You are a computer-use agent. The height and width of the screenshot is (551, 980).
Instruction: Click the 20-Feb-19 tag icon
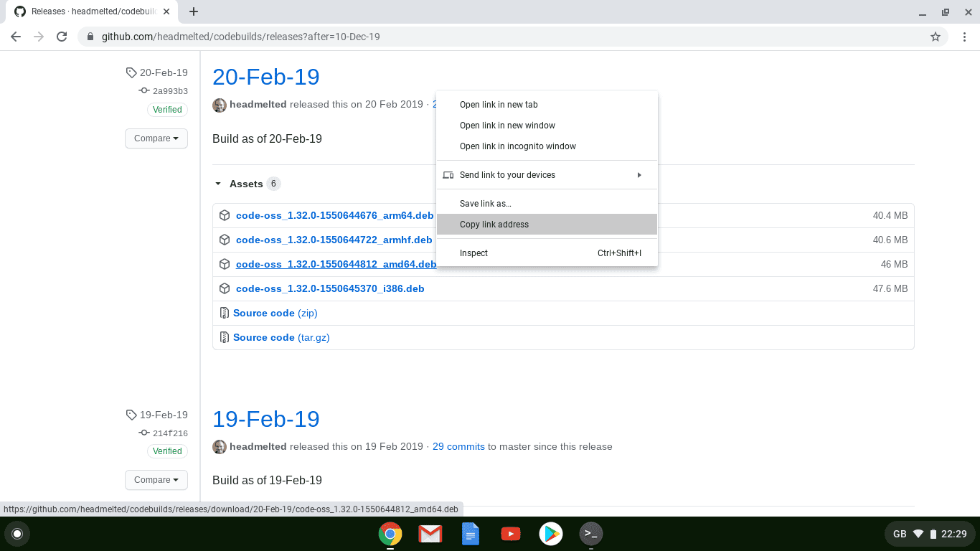click(131, 72)
